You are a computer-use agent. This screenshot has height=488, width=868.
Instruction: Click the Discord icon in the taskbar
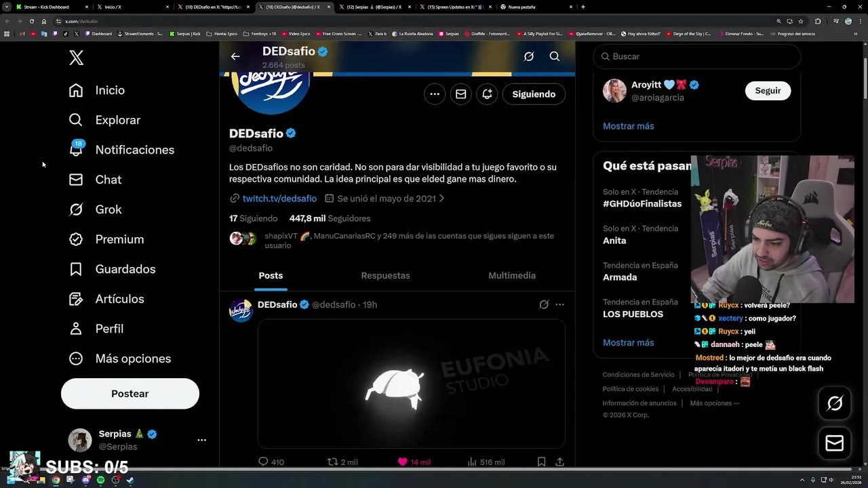[85, 480]
